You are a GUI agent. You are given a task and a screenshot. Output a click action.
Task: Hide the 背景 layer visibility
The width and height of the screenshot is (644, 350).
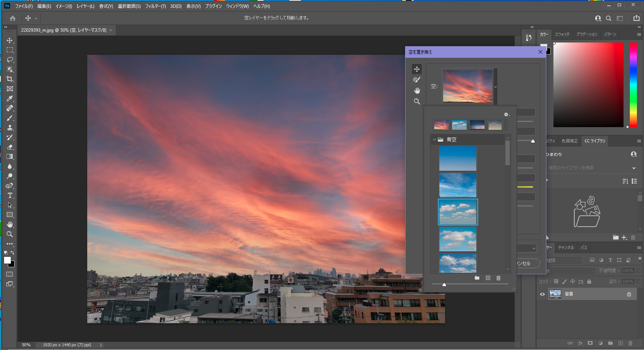click(x=542, y=294)
